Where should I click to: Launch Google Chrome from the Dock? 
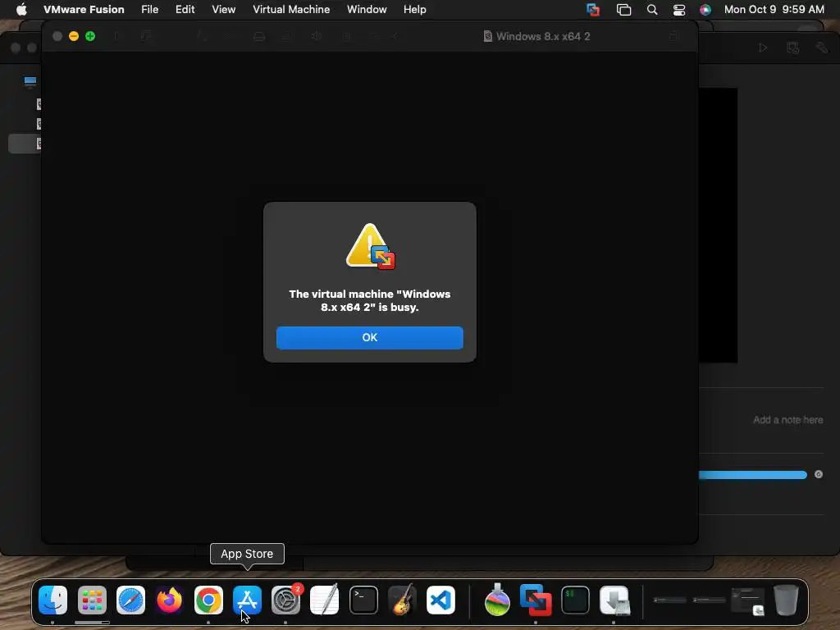(x=208, y=600)
